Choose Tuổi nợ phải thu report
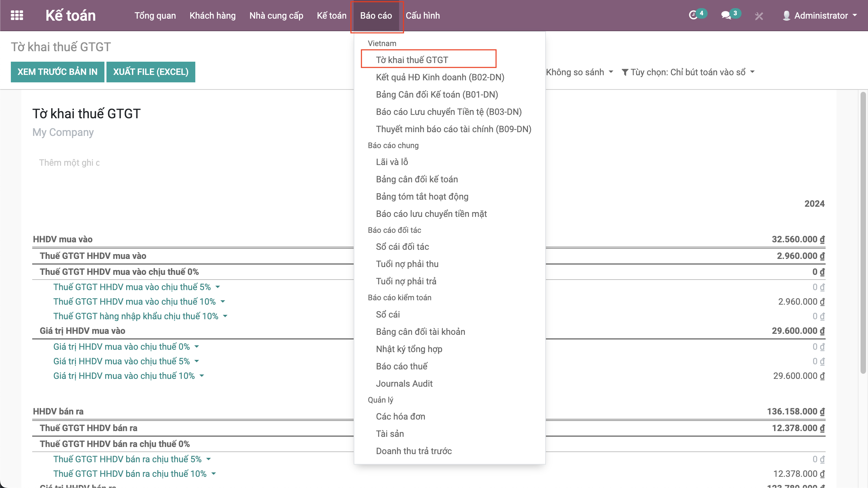868x488 pixels. tap(407, 264)
